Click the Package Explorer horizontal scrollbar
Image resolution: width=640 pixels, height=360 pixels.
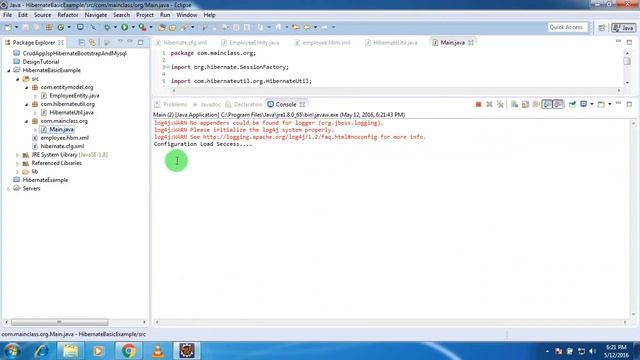click(x=59, y=322)
